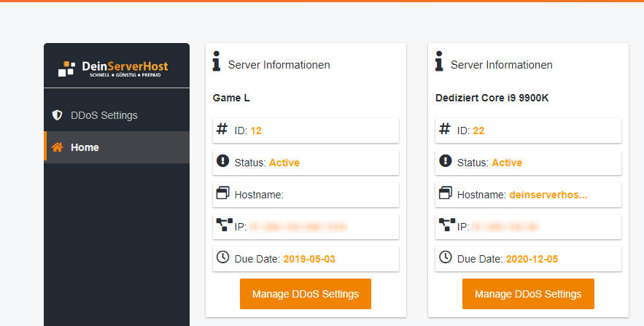Click the DeinServerHost logo
This screenshot has width=644, height=326.
[x=113, y=69]
